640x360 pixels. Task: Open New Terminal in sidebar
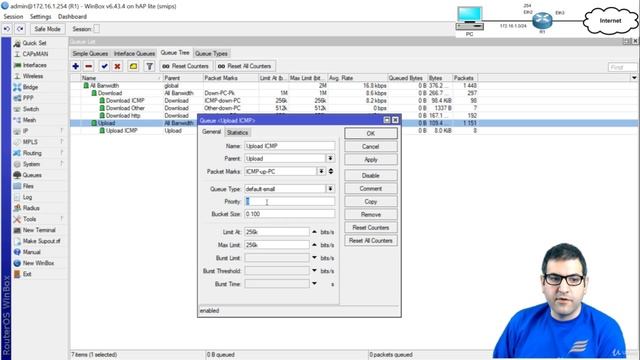pos(39,230)
